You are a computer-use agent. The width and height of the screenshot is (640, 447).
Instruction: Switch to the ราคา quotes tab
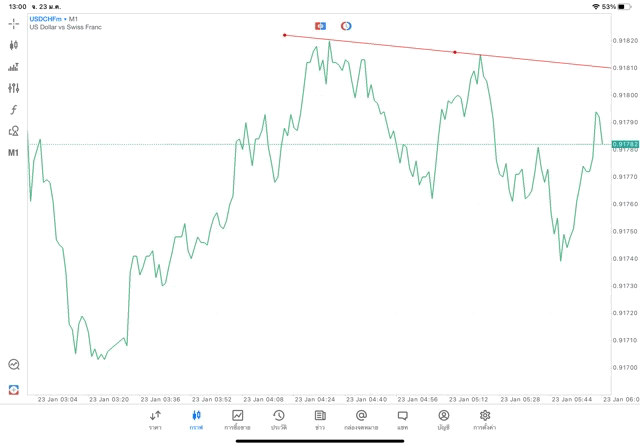click(155, 419)
